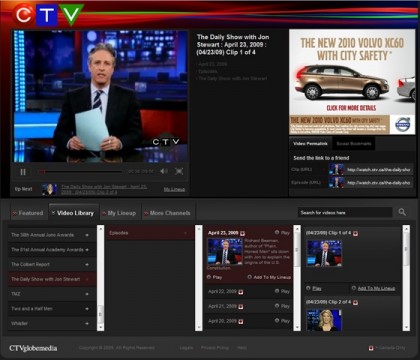This screenshot has height=360, width=420.
Task: Open the Up Next thumbnail
Action: tap(49, 189)
